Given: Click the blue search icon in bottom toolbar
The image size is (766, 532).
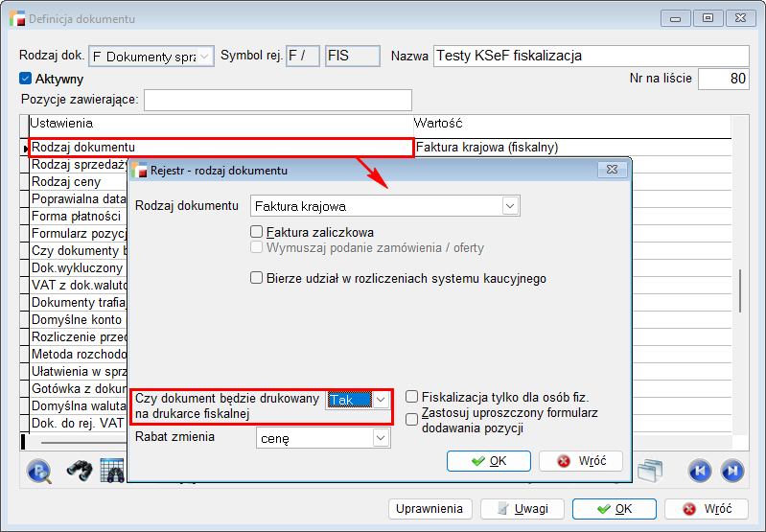Looking at the screenshot, I should coord(39,470).
